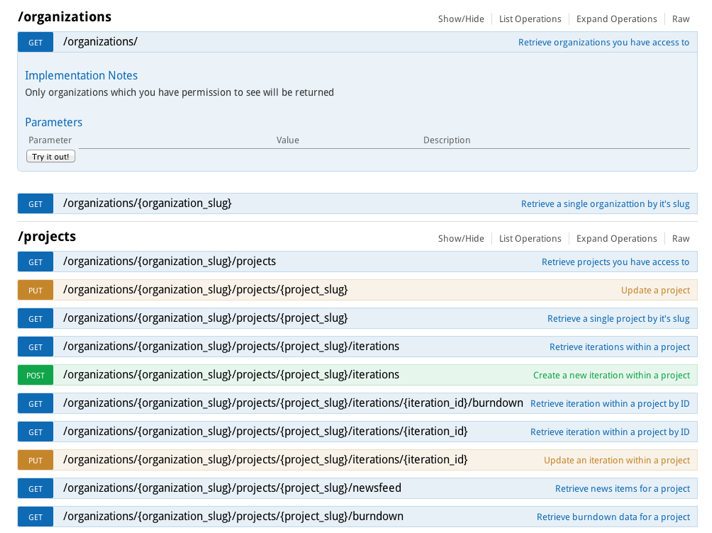Click List Operations for organizations
Screen dimensions: 712x533
530,19
